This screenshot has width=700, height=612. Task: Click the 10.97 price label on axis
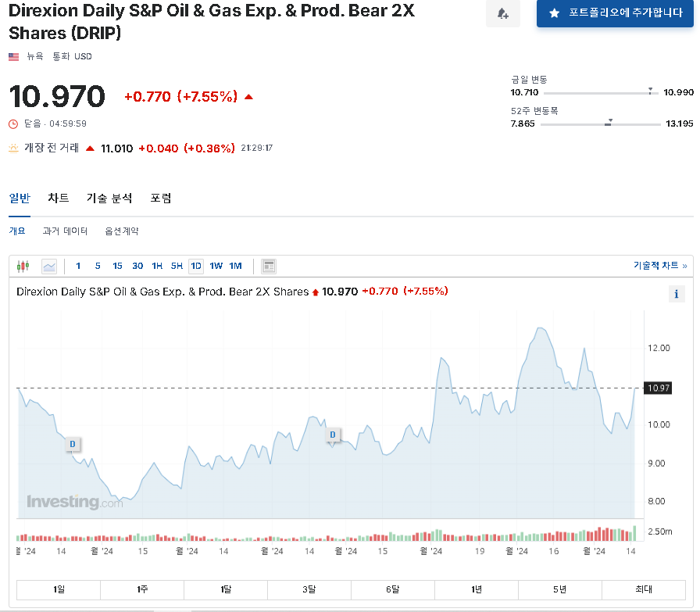pos(658,388)
